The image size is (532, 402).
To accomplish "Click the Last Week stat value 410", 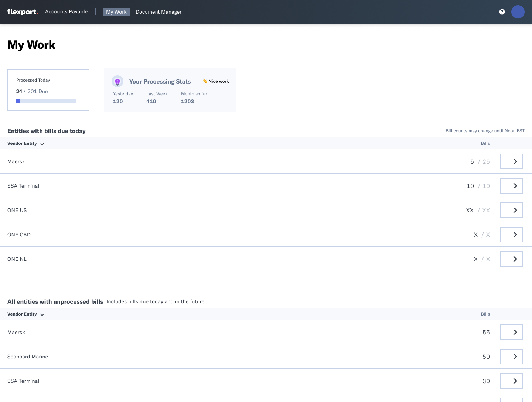I will pos(151,101).
